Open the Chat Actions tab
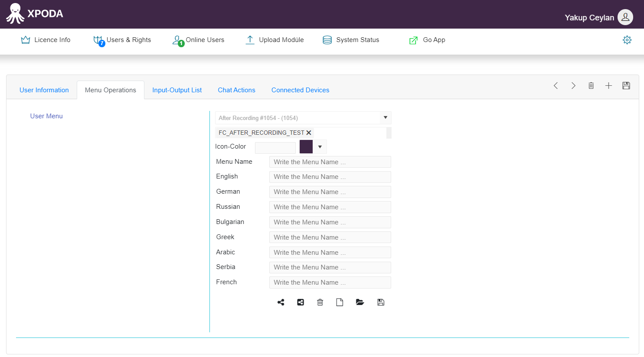 click(x=236, y=90)
